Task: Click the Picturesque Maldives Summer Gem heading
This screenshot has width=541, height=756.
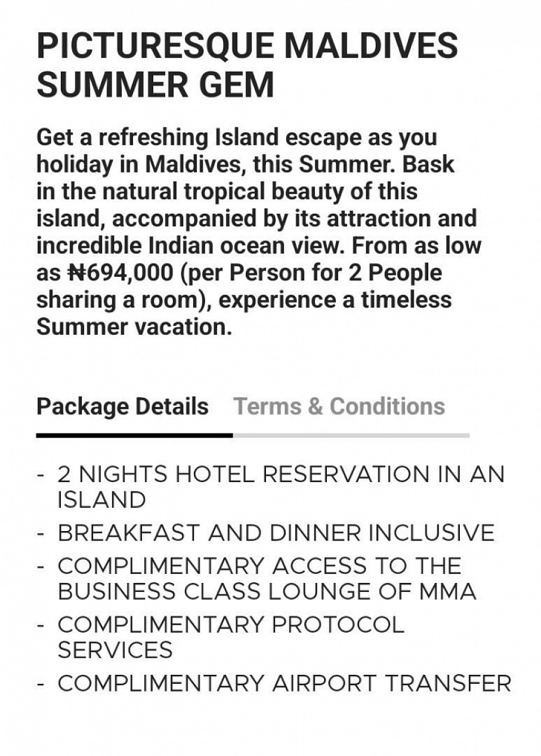Action: point(247,65)
